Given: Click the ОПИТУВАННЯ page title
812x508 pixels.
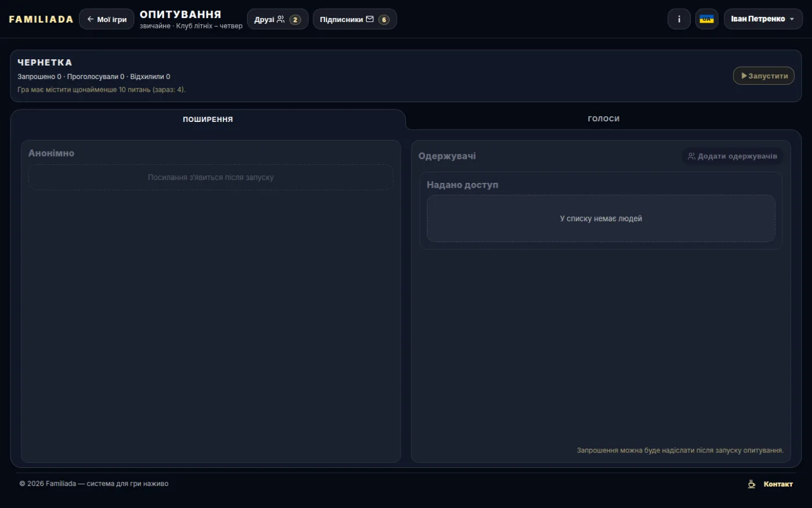Looking at the screenshot, I should (x=180, y=15).
